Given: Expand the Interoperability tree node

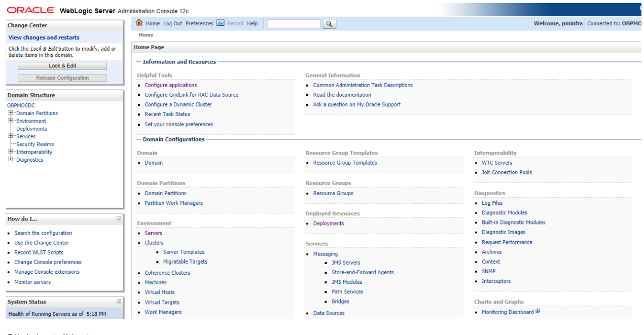Looking at the screenshot, I should [11, 152].
